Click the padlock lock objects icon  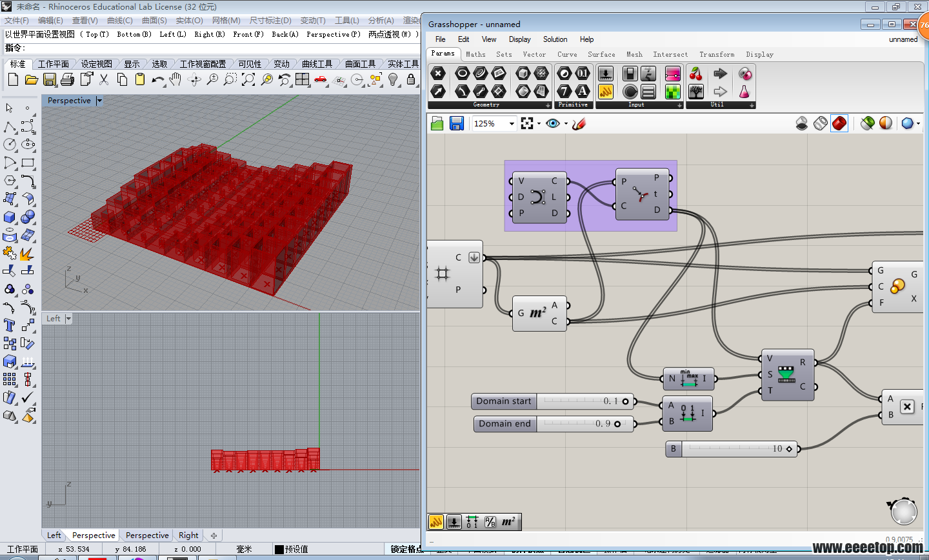point(411,79)
